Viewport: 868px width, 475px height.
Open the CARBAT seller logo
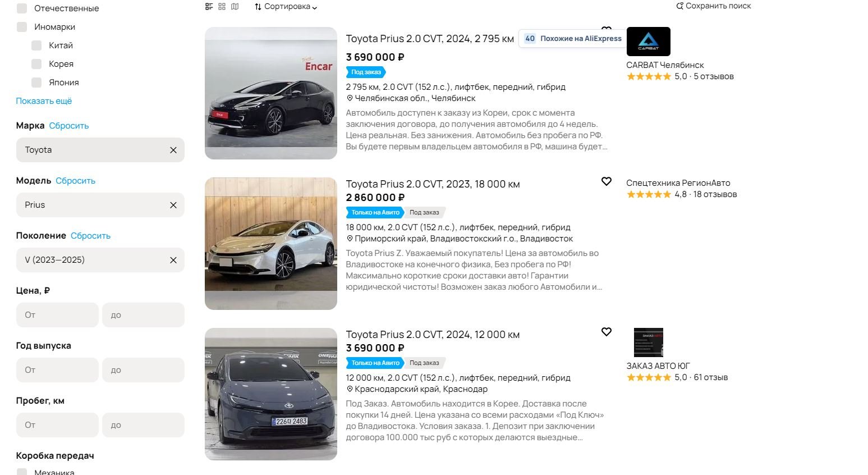point(648,42)
